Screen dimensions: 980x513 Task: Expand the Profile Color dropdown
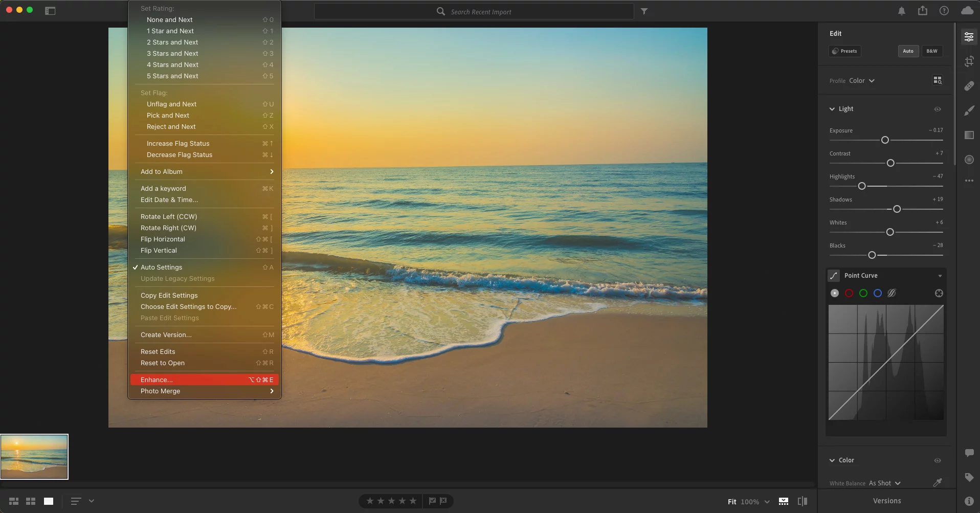click(862, 81)
